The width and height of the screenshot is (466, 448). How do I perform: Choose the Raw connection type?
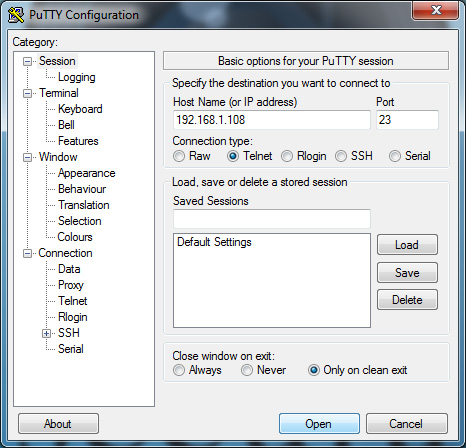click(x=179, y=156)
